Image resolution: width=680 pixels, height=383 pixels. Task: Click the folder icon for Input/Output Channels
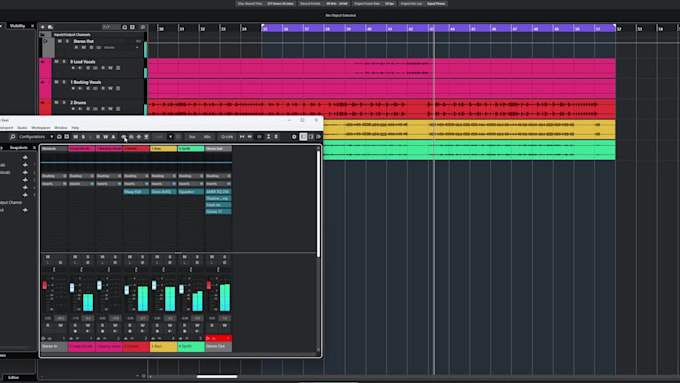click(43, 34)
